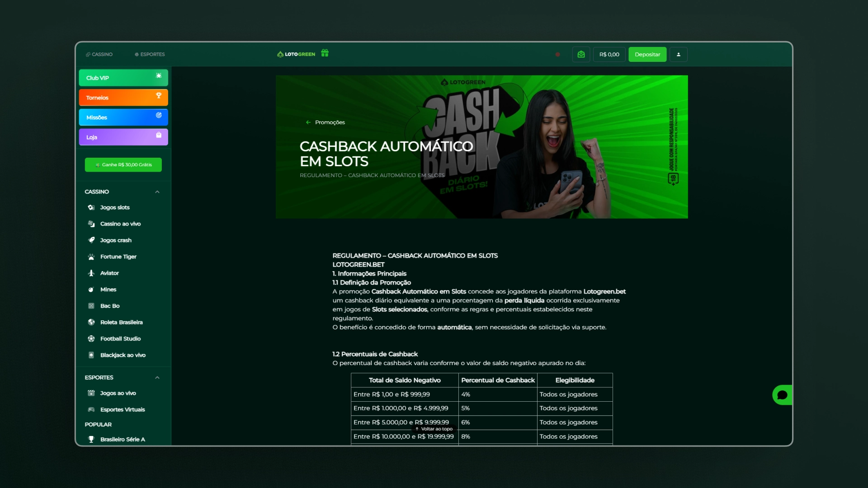Click the CASHBACK AUTOMÁTICO EM SLOTS title
This screenshot has height=488, width=868.
[x=386, y=154]
